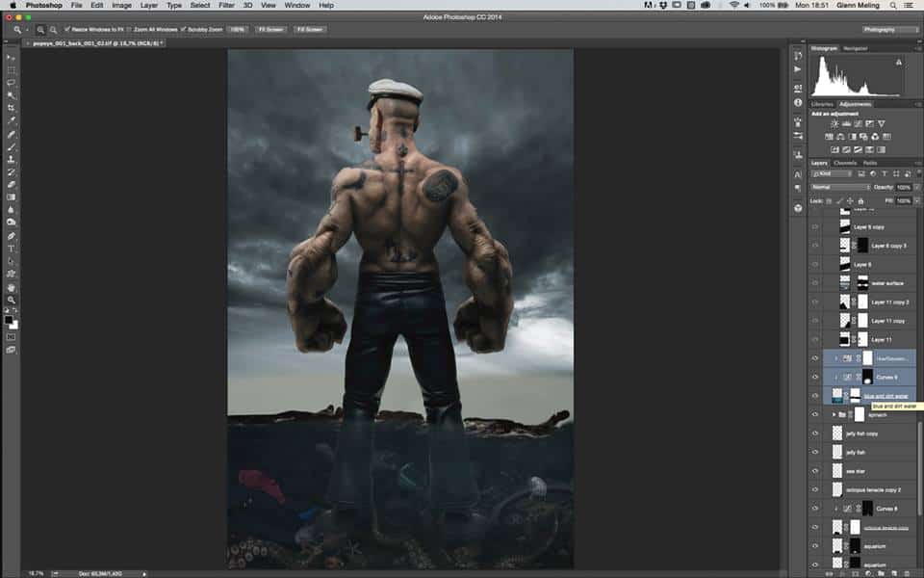Image resolution: width=924 pixels, height=578 pixels.
Task: Hide the jelly fish copy layer
Action: tap(815, 433)
